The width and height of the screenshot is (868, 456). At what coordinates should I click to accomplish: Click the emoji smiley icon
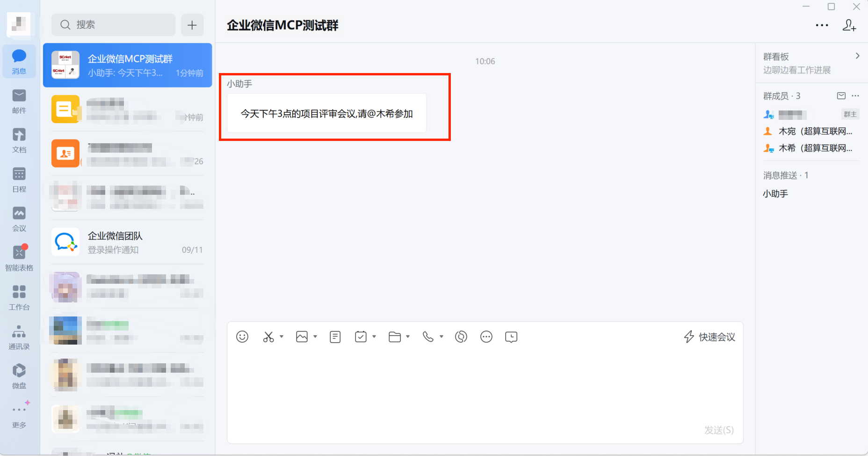(242, 337)
